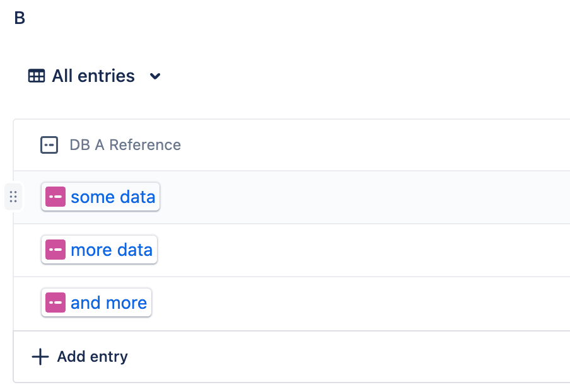Viewport: 570px width, 392px height.
Task: Click the pink icon beside and more
Action: [55, 303]
